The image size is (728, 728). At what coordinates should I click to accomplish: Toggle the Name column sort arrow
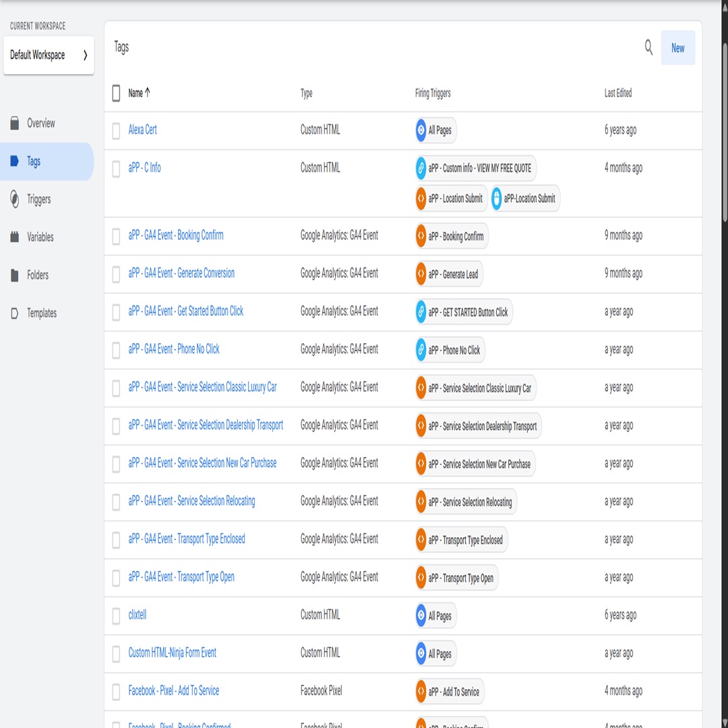point(148,93)
